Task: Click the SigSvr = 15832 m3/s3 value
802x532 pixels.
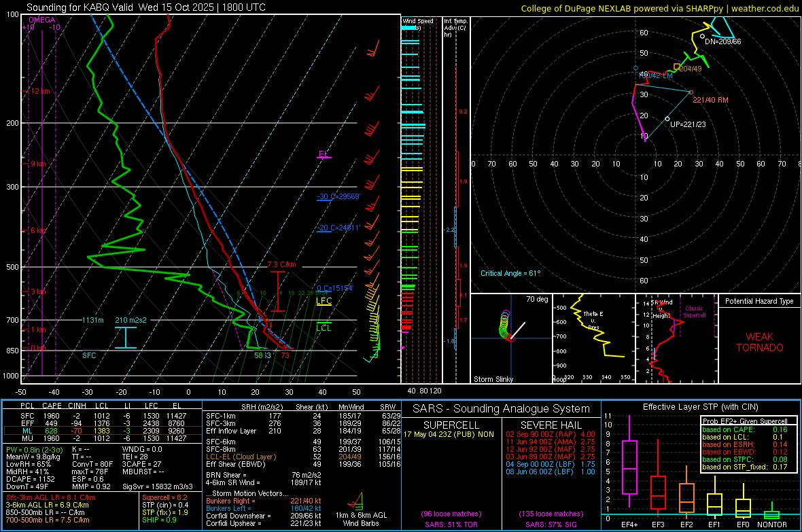Action: pos(158,486)
